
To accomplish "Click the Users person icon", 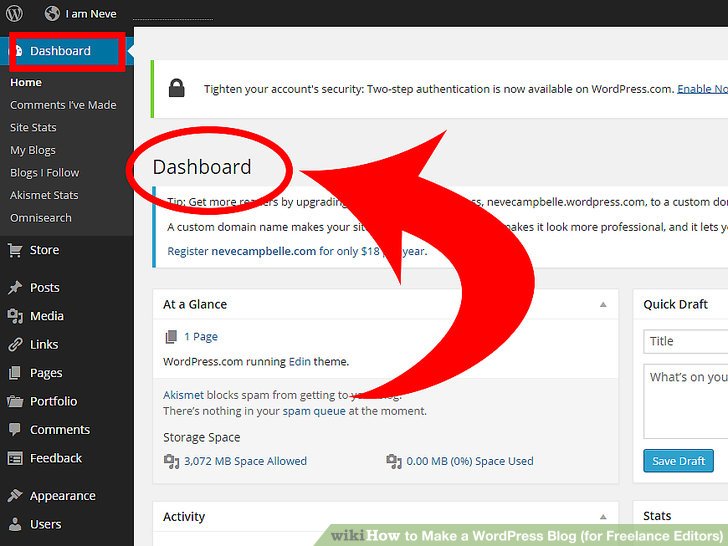I will (x=15, y=524).
